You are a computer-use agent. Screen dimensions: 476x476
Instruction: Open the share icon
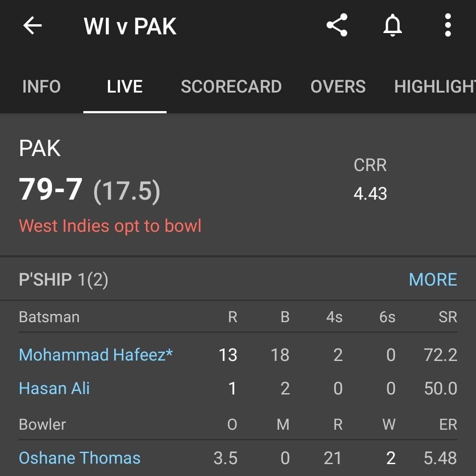click(x=337, y=25)
